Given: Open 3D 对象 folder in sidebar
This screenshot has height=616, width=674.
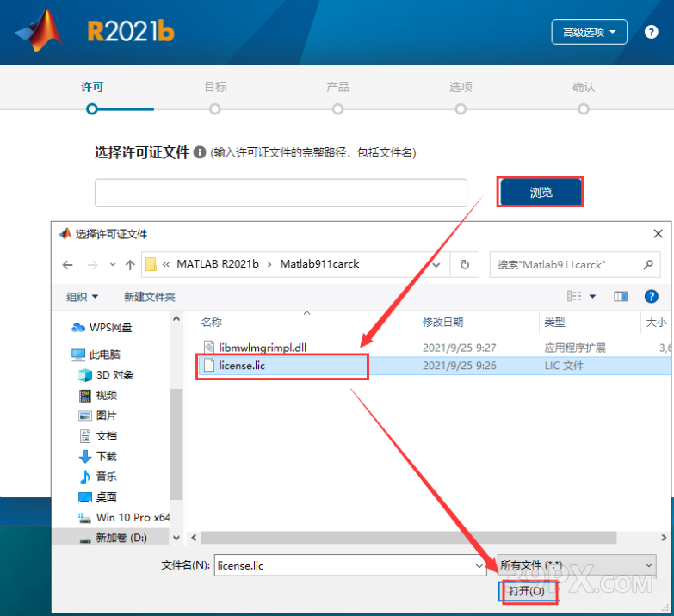Looking at the screenshot, I should pos(107,375).
